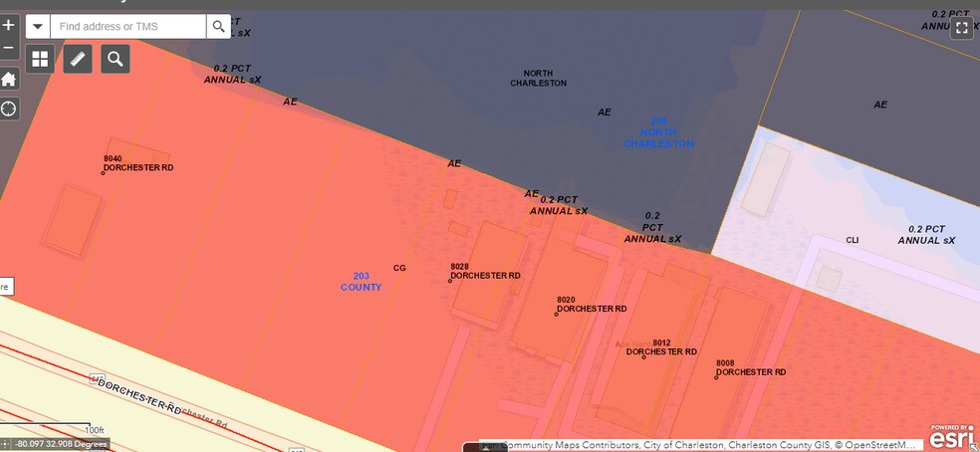
Task: Find my location on the map
Action: pyautogui.click(x=9, y=109)
